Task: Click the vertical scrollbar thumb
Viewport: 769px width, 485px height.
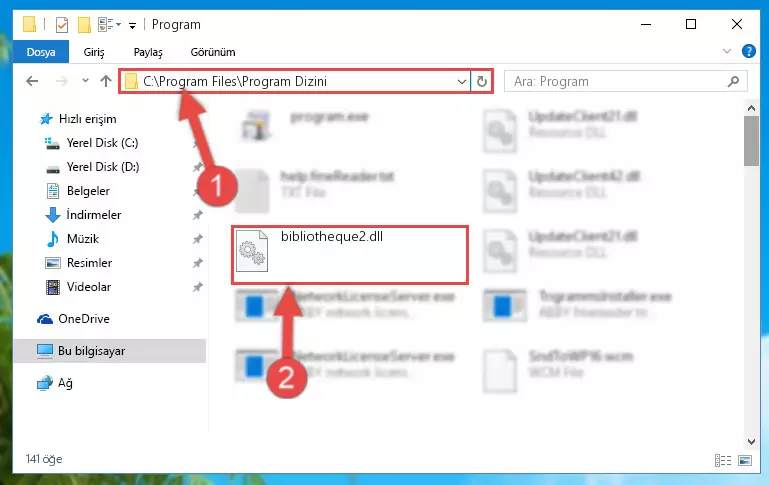Action: click(751, 141)
